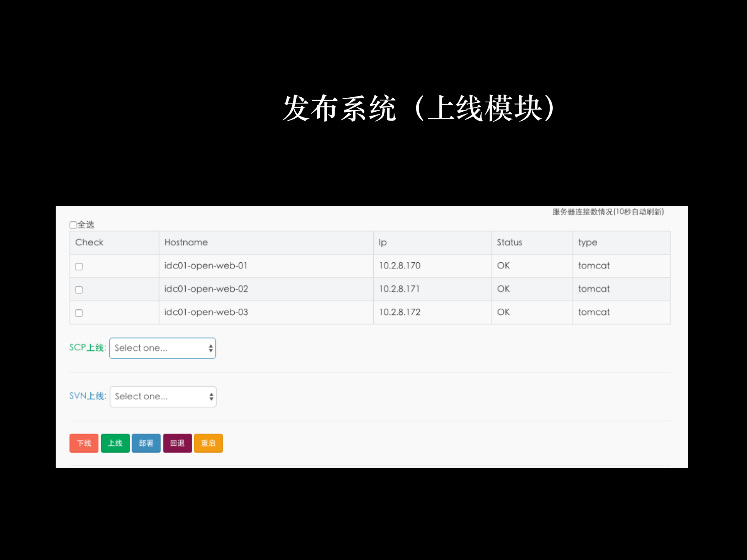This screenshot has height=560, width=747.
Task: Check the box for idc01-open-web-03
Action: [79, 312]
